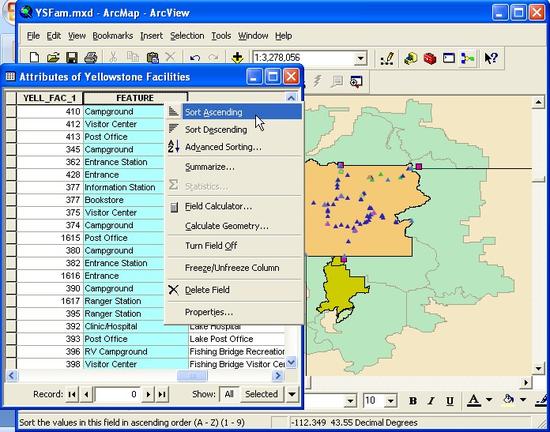550x432 pixels.
Task: Go to the last record button
Action: coord(162,394)
